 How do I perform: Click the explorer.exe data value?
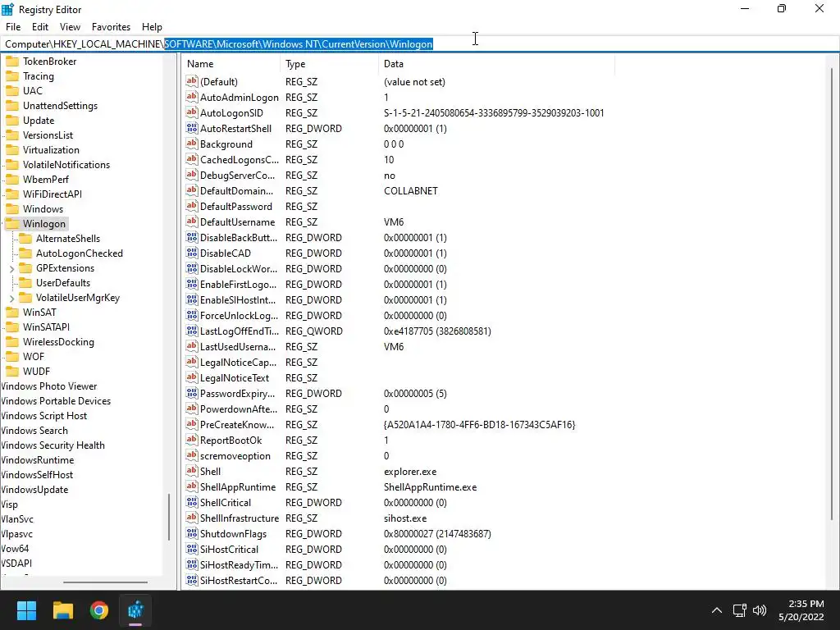click(410, 472)
